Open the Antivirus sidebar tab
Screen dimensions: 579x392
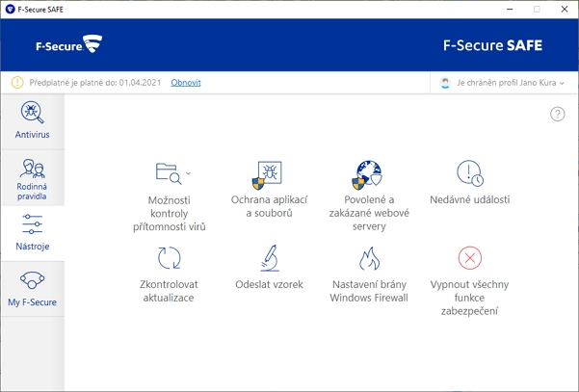32,121
